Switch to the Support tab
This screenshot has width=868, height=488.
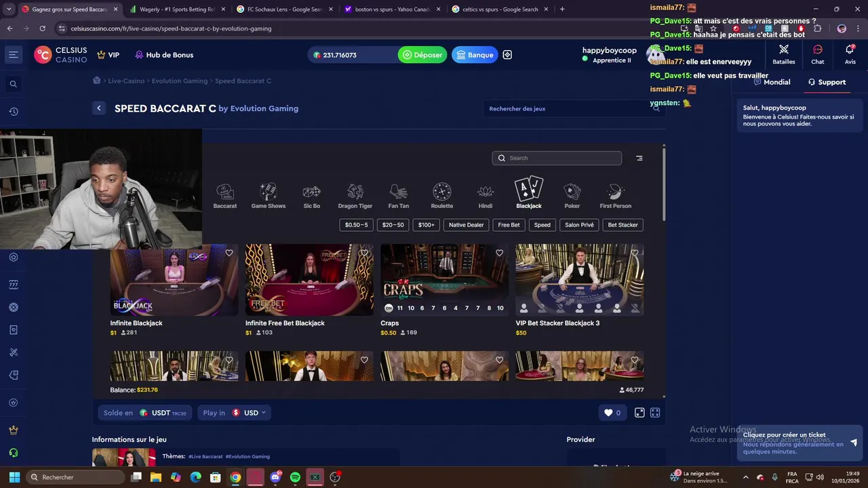click(x=827, y=82)
